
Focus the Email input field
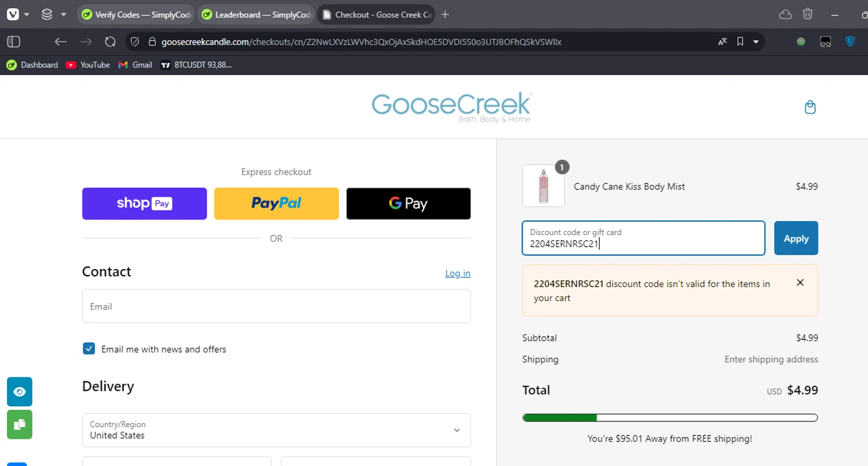pyautogui.click(x=277, y=306)
